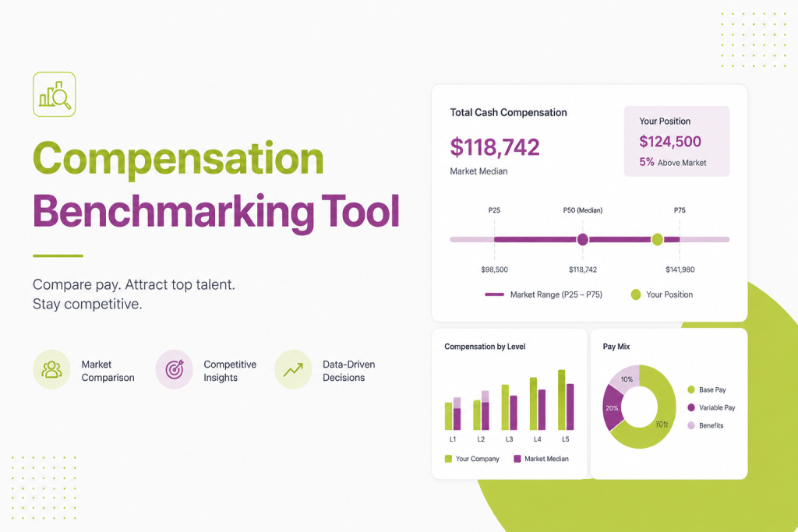
Task: Click the "Competitive Insights" label
Action: click(x=230, y=371)
